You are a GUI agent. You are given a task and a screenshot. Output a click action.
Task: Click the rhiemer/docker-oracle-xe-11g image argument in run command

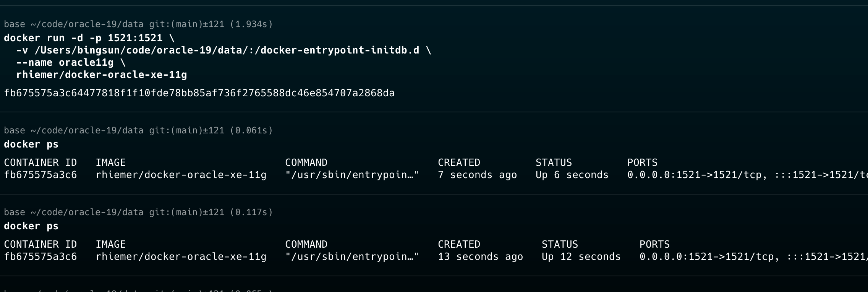point(102,75)
